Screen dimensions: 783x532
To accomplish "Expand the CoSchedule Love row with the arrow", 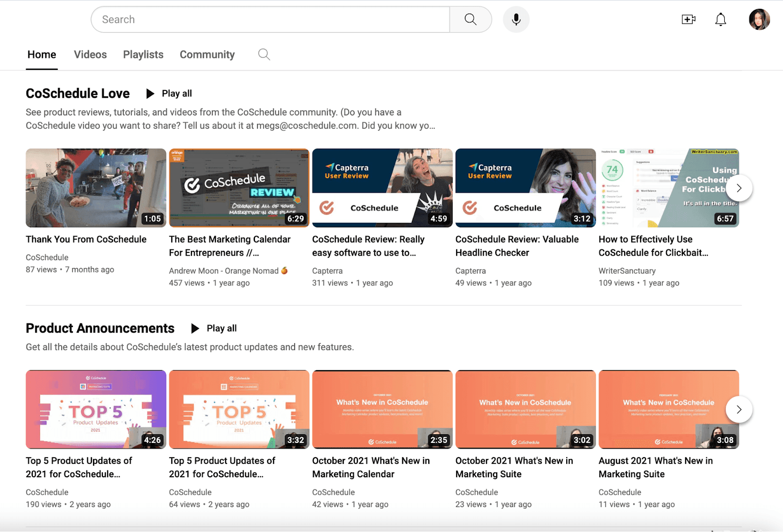I will click(x=739, y=188).
